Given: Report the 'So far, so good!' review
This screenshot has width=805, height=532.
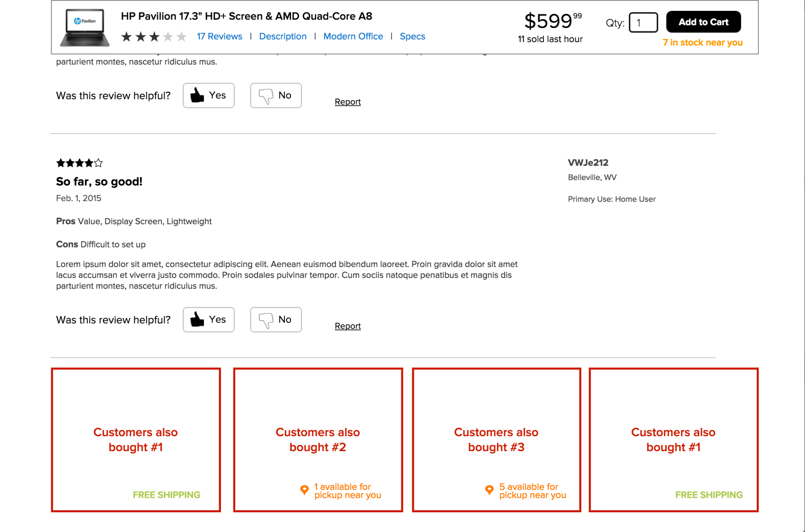Looking at the screenshot, I should tap(348, 326).
